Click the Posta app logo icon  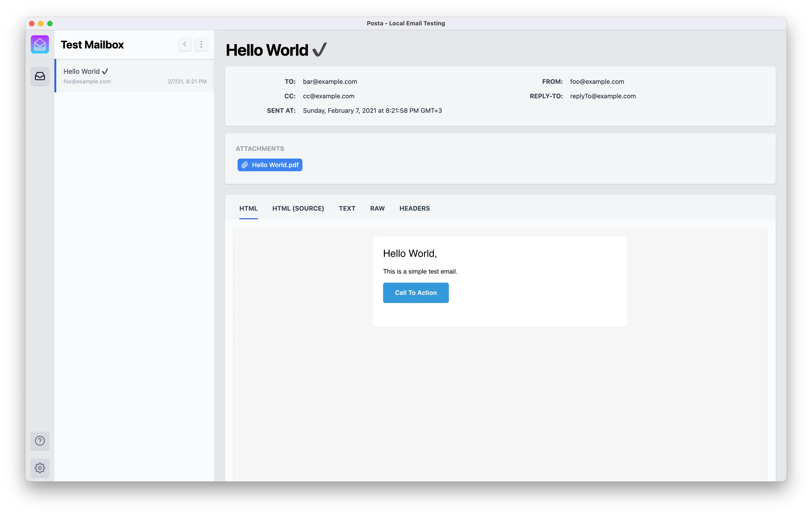point(40,44)
